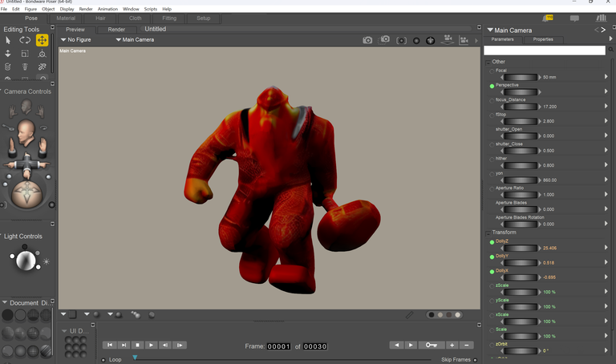Click the Play animation button
Screen dimensions: 616x364
152,345
